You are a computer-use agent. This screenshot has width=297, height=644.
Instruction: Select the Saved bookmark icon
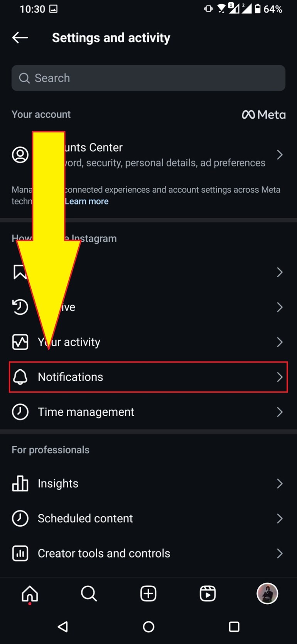(20, 272)
